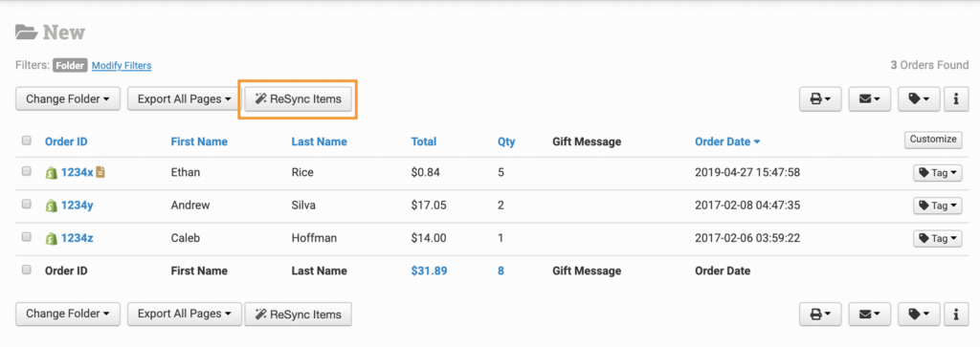Expand the top Export All Pages dropdown
The height and width of the screenshot is (347, 980).
click(x=184, y=99)
